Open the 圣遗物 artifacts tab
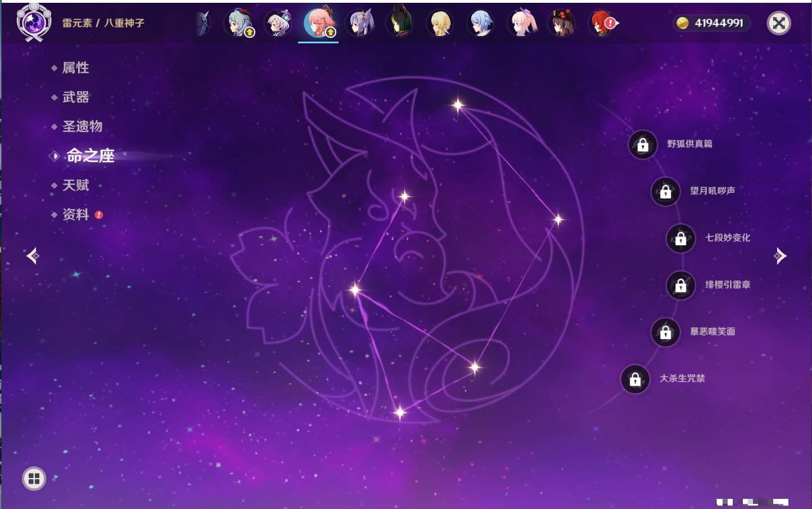 [82, 127]
